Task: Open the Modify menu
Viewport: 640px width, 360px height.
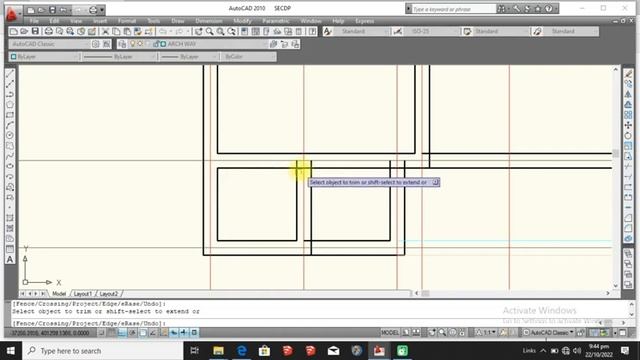Action: pos(242,21)
